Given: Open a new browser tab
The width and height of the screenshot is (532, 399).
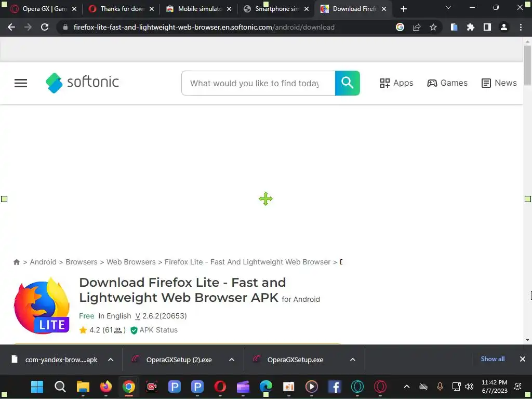Looking at the screenshot, I should click(x=403, y=9).
